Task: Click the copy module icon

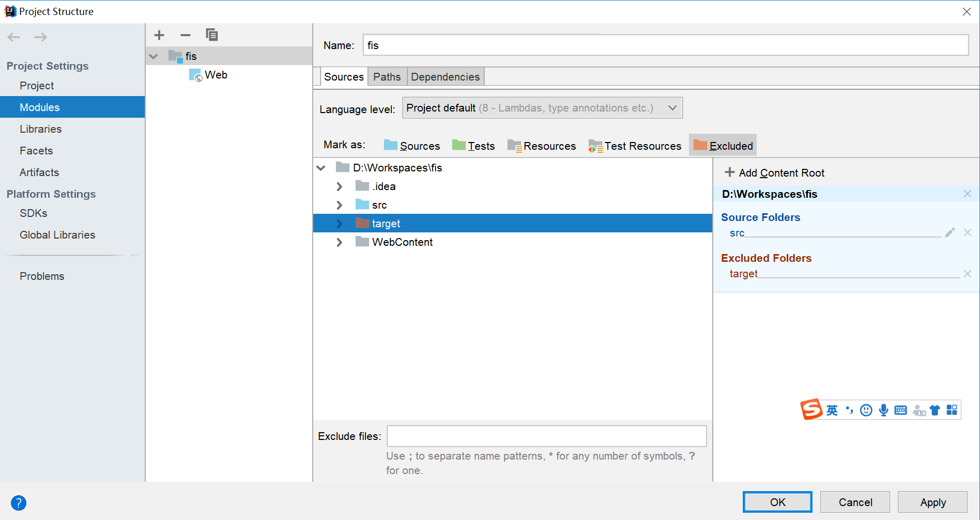Action: point(212,35)
